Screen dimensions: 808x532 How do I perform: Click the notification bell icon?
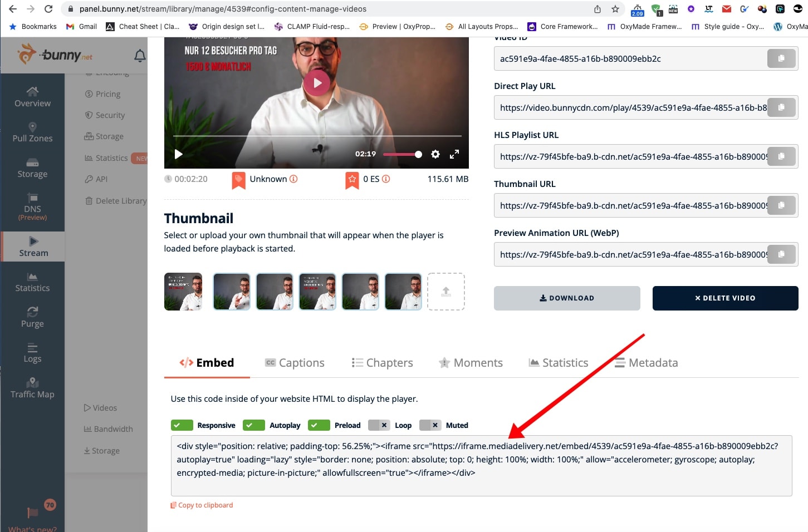140,56
